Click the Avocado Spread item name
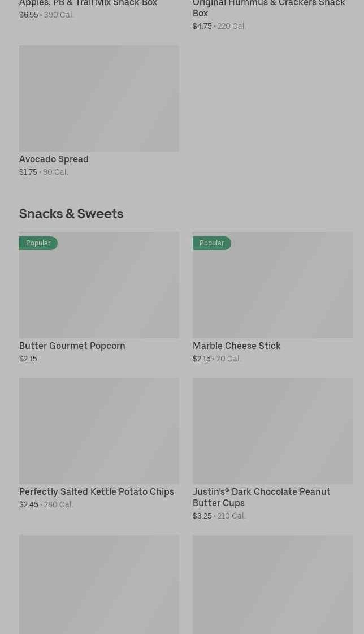 pos(54,159)
